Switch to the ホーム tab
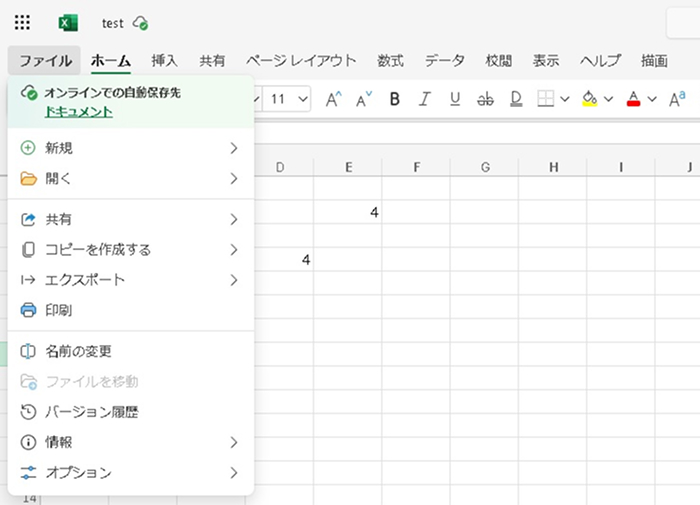Screen dimensions: 700x505 click(111, 60)
